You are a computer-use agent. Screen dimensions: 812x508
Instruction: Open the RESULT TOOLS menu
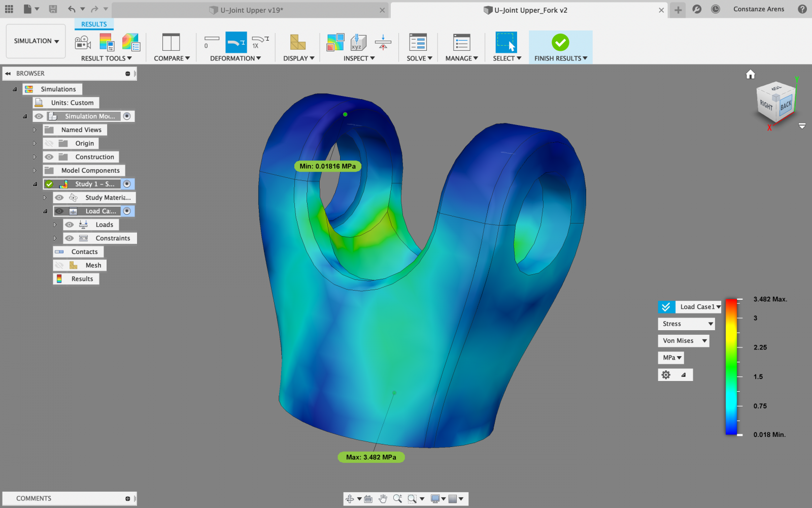pyautogui.click(x=106, y=58)
